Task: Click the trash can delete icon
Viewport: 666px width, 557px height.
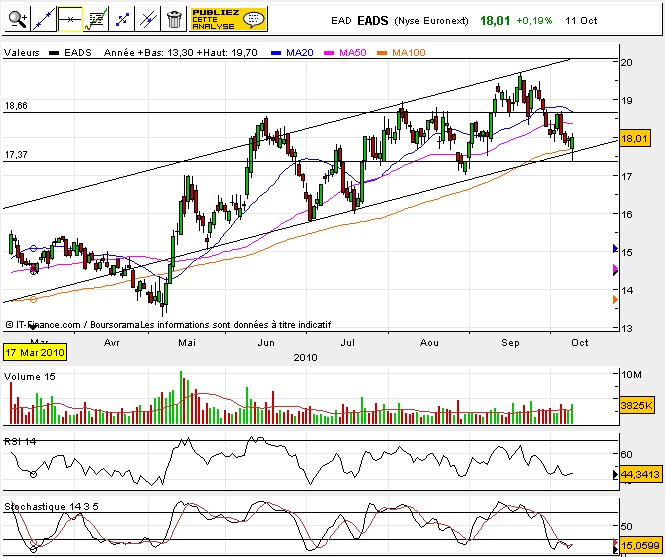Action: 174,20
